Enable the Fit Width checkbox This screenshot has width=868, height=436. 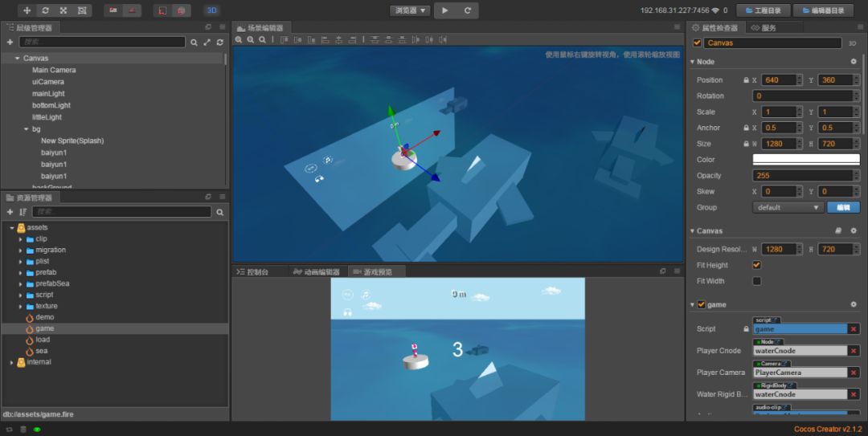tap(756, 281)
